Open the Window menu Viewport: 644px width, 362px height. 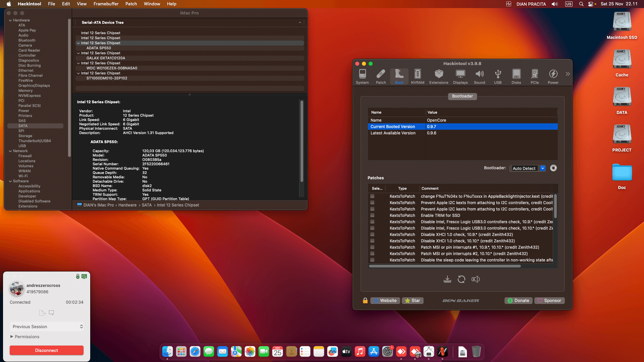152,4
